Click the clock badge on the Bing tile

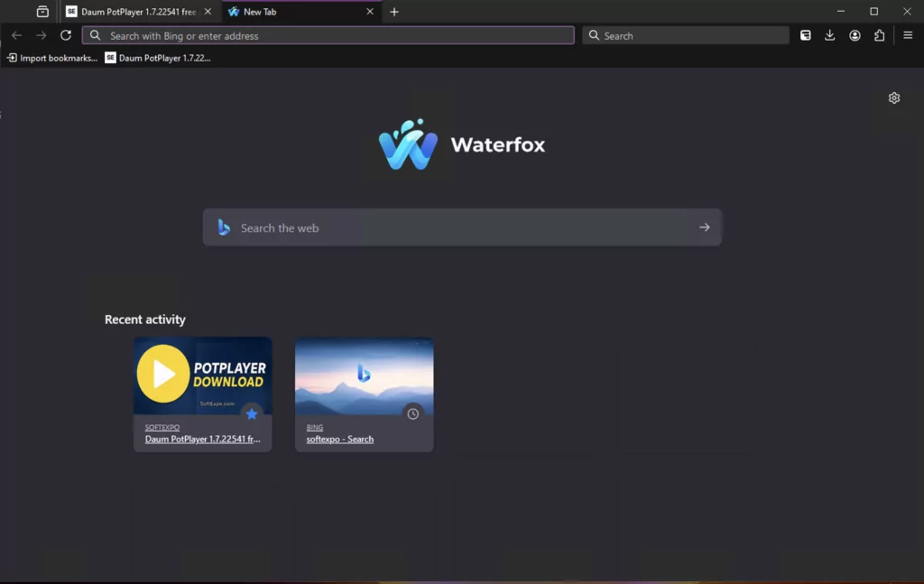[412, 413]
